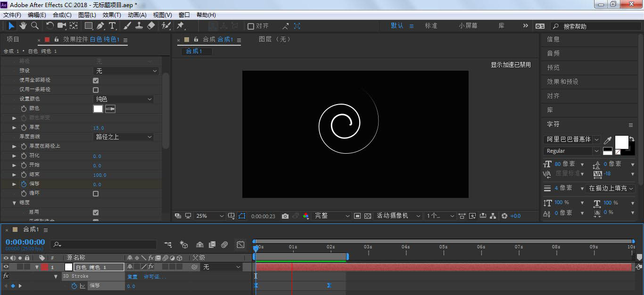This screenshot has width=644, height=295.
Task: Switch to the 标准 workspace
Action: coord(431,26)
